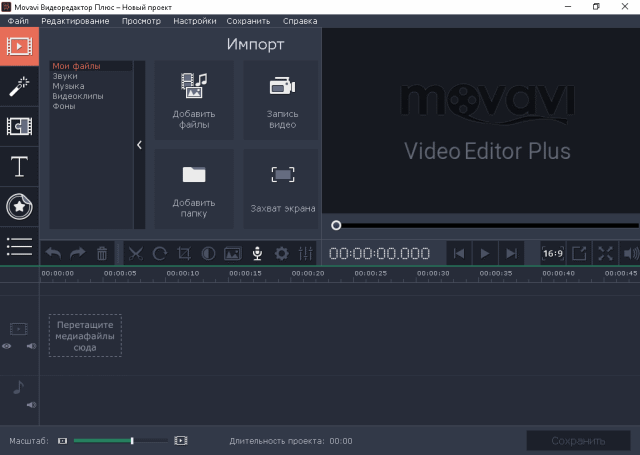Open the Transitions panel in sidebar

(x=19, y=126)
